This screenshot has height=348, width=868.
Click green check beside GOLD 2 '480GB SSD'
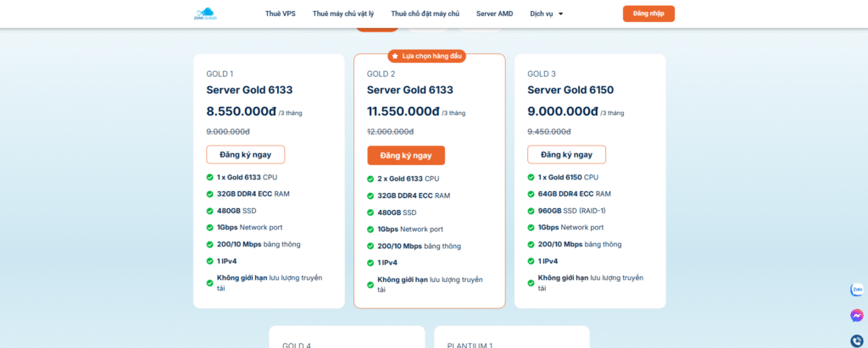(370, 213)
